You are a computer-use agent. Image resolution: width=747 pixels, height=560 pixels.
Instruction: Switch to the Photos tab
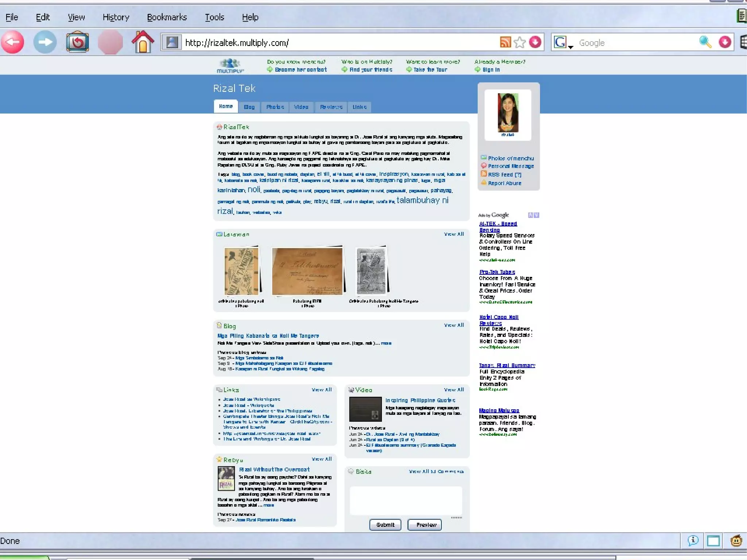(275, 107)
